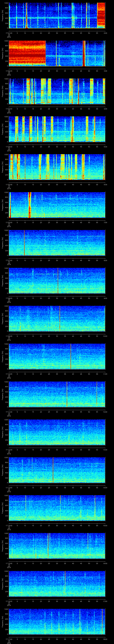Click the 17:12:00 start time label
Image resolution: width=114 pixels, height=644 pixels.
9,450
